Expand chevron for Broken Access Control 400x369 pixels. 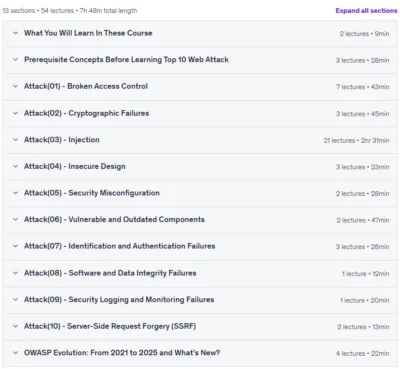pos(15,86)
